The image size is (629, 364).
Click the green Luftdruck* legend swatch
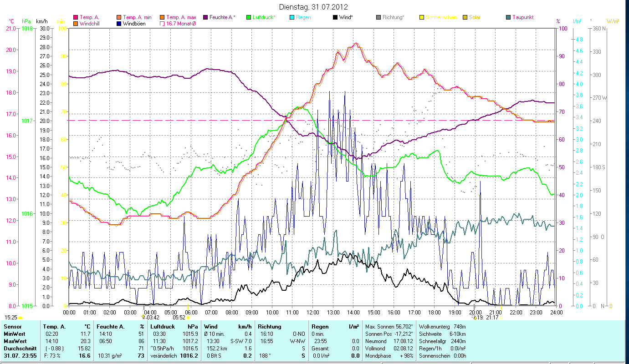[249, 17]
